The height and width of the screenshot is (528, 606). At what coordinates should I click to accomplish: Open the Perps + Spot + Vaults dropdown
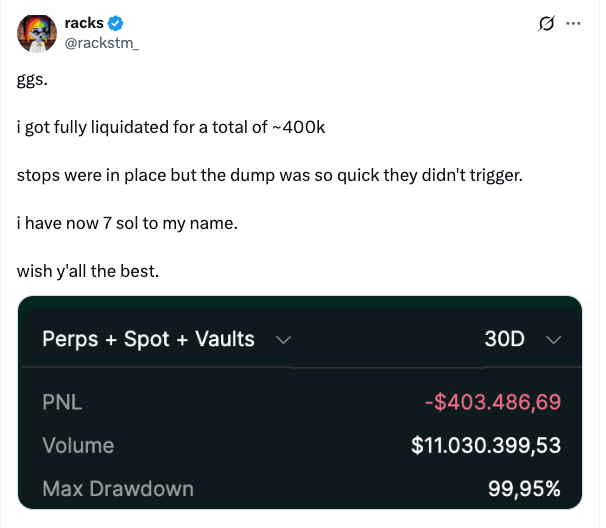[x=149, y=339]
